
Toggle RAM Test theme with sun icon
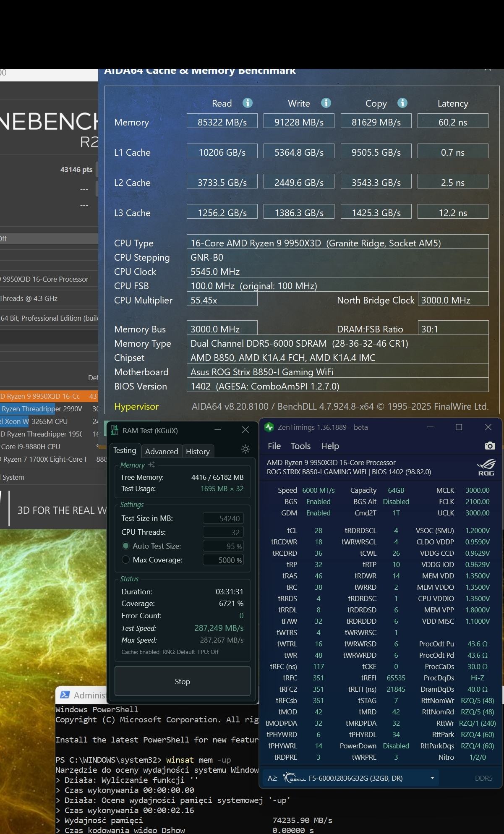[245, 449]
